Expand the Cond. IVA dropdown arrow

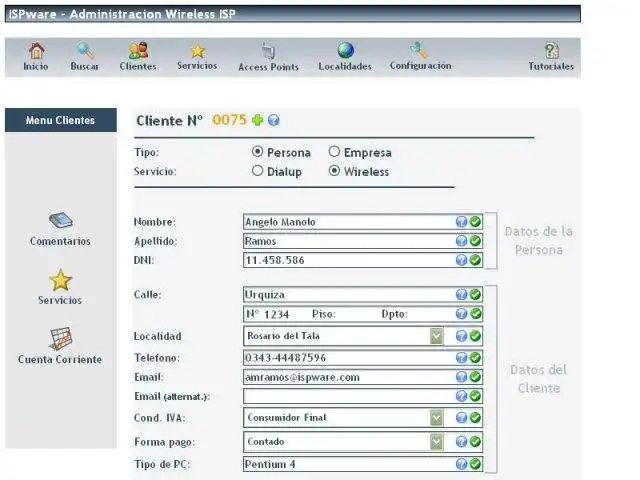436,418
